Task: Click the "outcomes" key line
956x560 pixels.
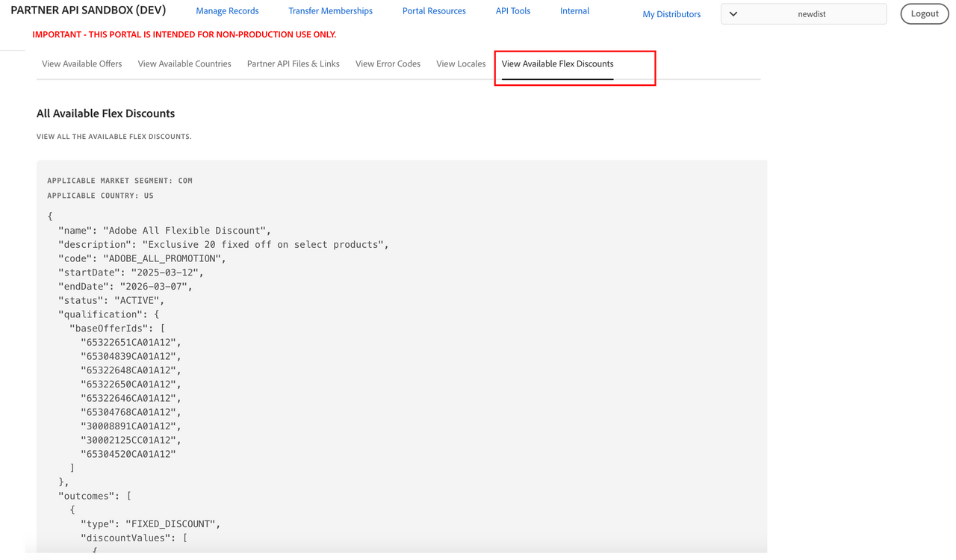Action: [x=95, y=496]
